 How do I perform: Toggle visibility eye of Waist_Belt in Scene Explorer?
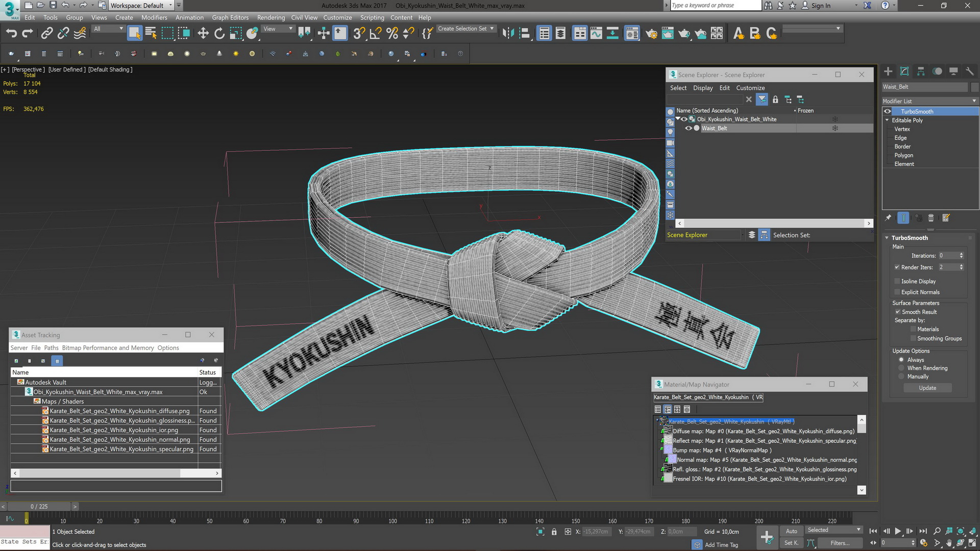point(688,128)
